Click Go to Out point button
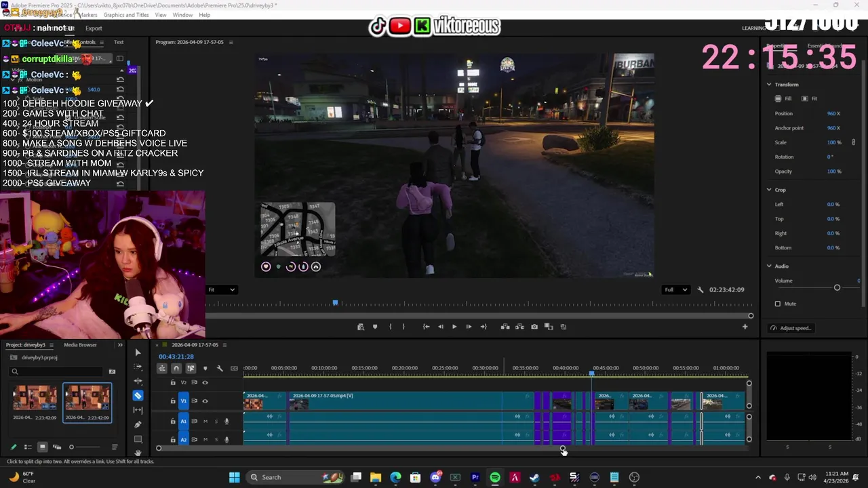The image size is (868, 488). click(x=484, y=327)
